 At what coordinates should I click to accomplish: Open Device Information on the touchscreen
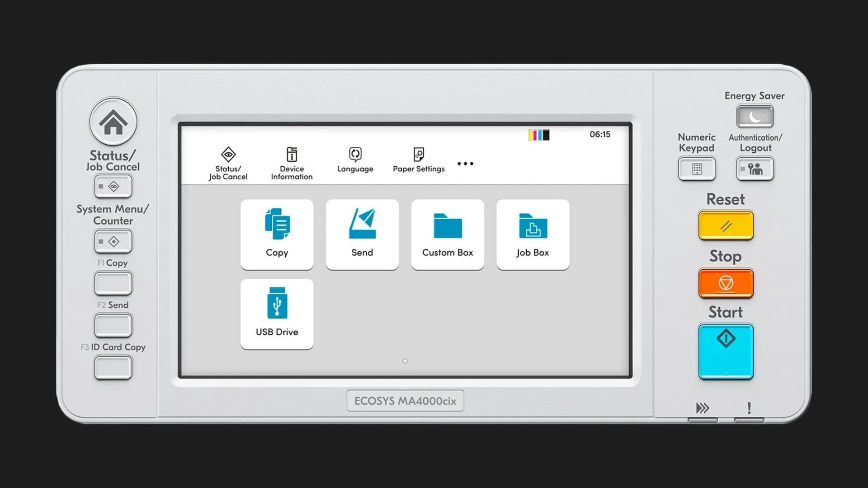(292, 164)
